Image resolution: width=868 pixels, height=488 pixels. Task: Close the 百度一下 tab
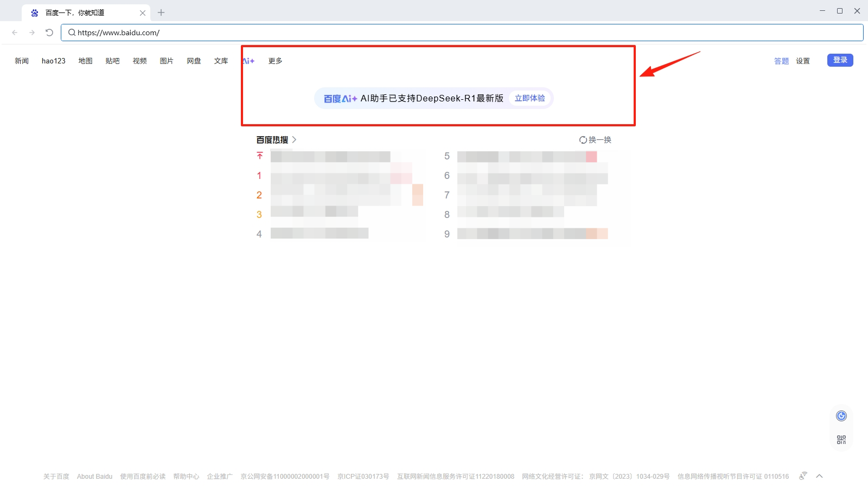point(143,12)
